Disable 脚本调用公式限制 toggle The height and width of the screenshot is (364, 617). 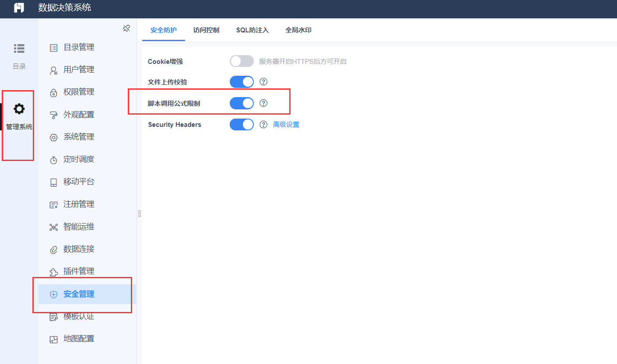tap(242, 103)
